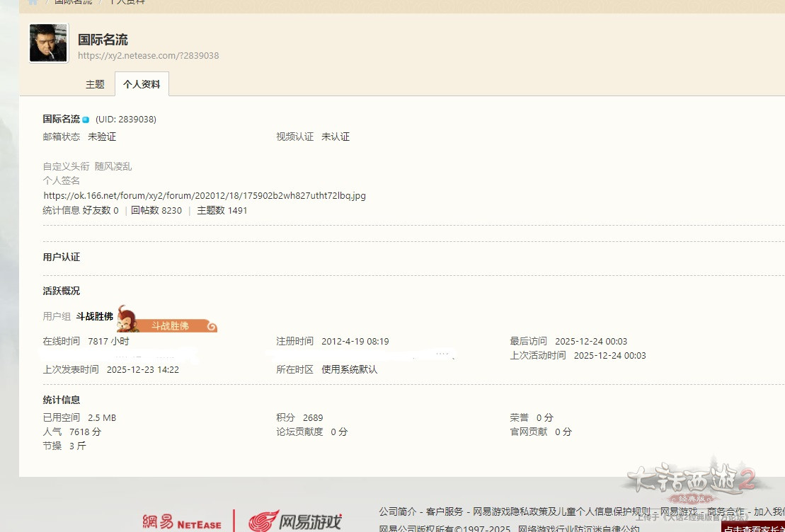Click the NetEase 網易 logo in footer
The image size is (785, 532).
pyautogui.click(x=182, y=522)
